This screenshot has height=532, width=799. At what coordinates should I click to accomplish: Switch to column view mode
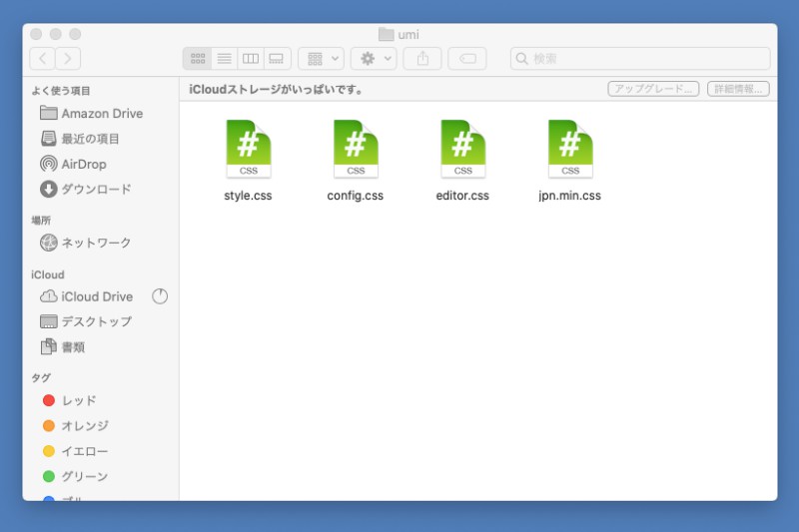[x=251, y=59]
